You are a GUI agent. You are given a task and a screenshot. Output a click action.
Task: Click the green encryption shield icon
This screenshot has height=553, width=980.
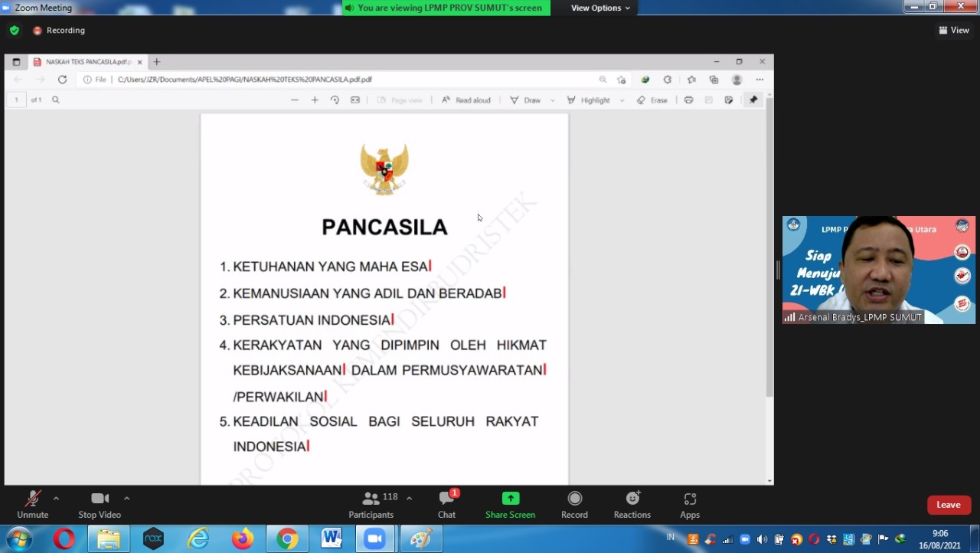(15, 31)
